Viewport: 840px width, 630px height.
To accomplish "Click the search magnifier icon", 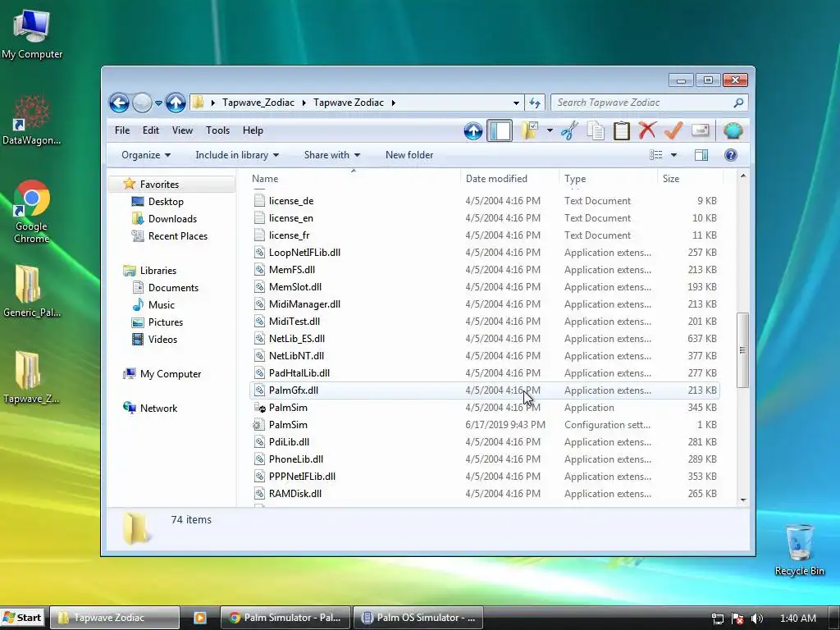I will (x=738, y=103).
